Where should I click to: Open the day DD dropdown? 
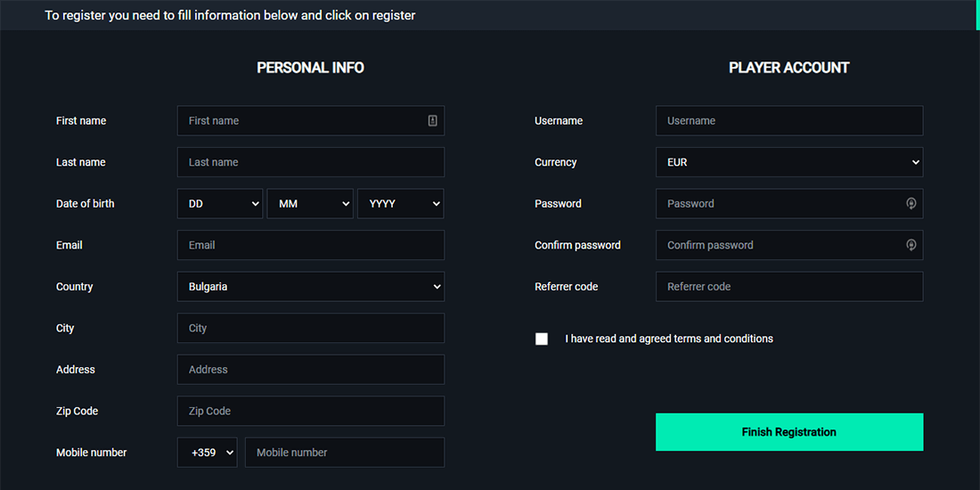tap(219, 204)
